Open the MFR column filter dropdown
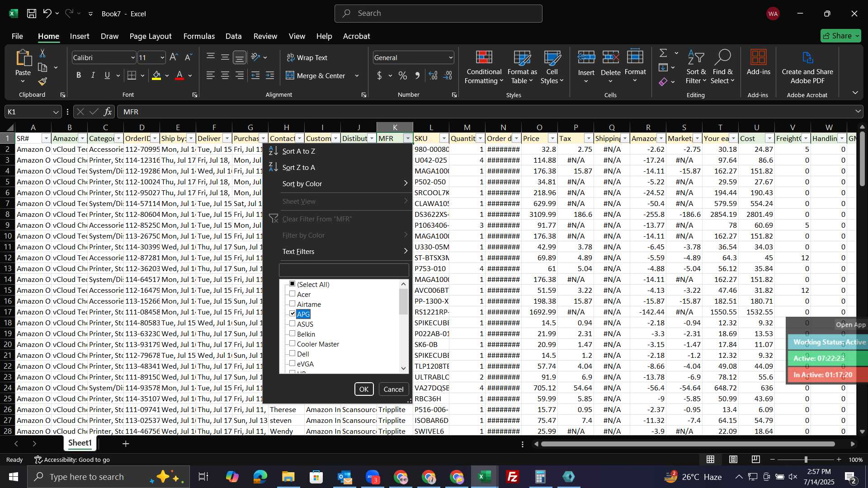The height and width of the screenshot is (488, 868). pyautogui.click(x=408, y=138)
